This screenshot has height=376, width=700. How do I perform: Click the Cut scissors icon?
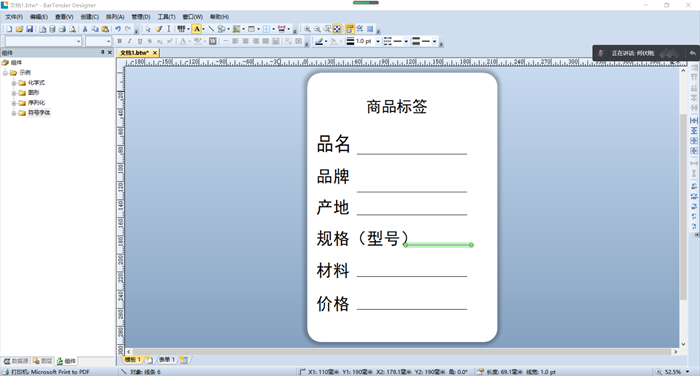coord(85,29)
